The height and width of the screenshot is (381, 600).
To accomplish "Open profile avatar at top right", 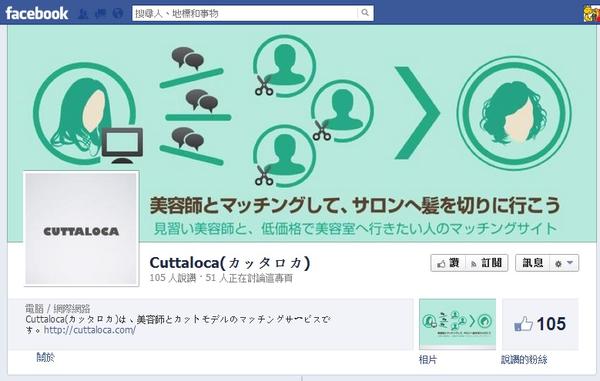I will tap(592, 14).
